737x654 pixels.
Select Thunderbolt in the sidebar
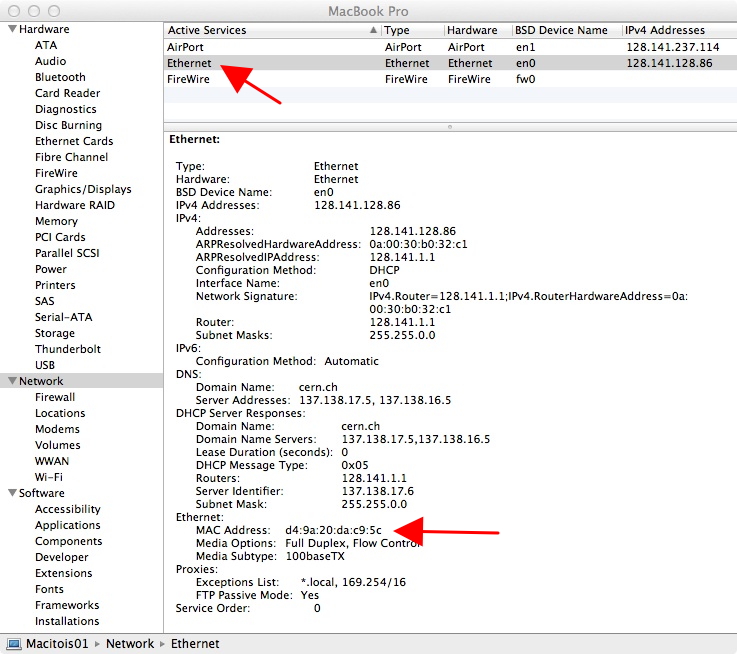click(68, 349)
